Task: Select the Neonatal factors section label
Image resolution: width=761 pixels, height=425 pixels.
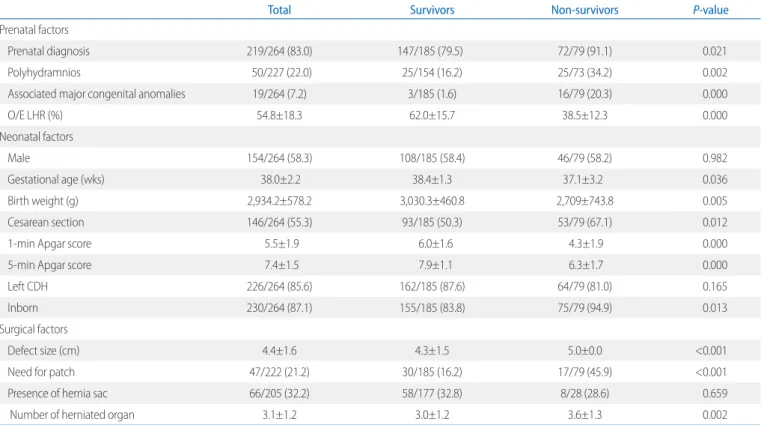Action: [36, 137]
